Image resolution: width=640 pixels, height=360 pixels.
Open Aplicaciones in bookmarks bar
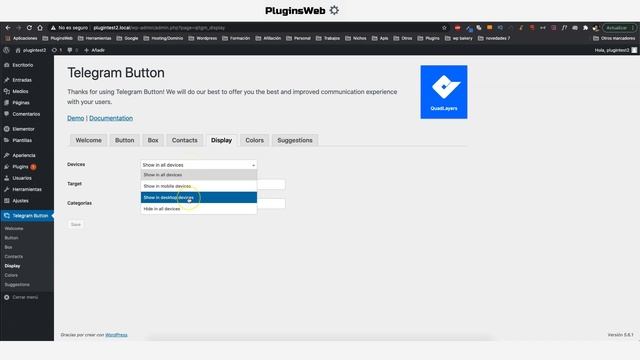point(21,38)
